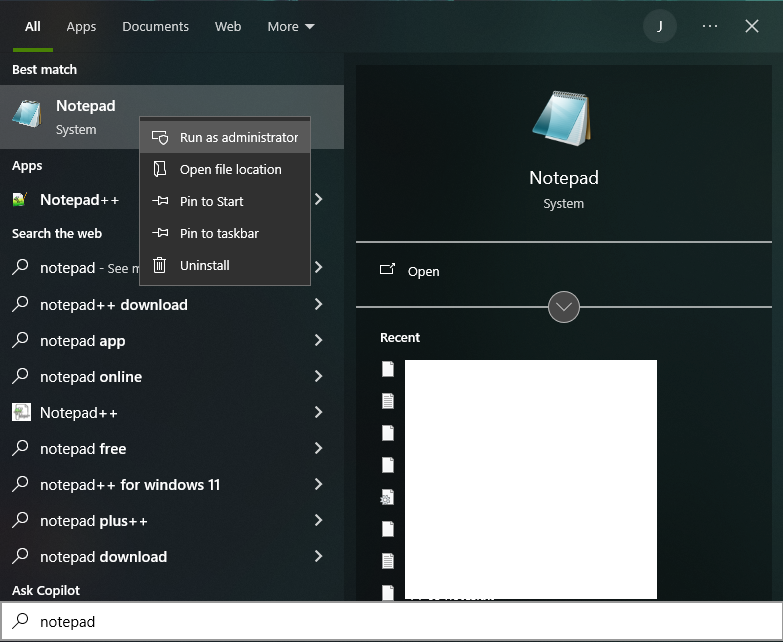Select the notepad plus++ suggestion text
Image resolution: width=783 pixels, height=642 pixels.
(x=94, y=520)
